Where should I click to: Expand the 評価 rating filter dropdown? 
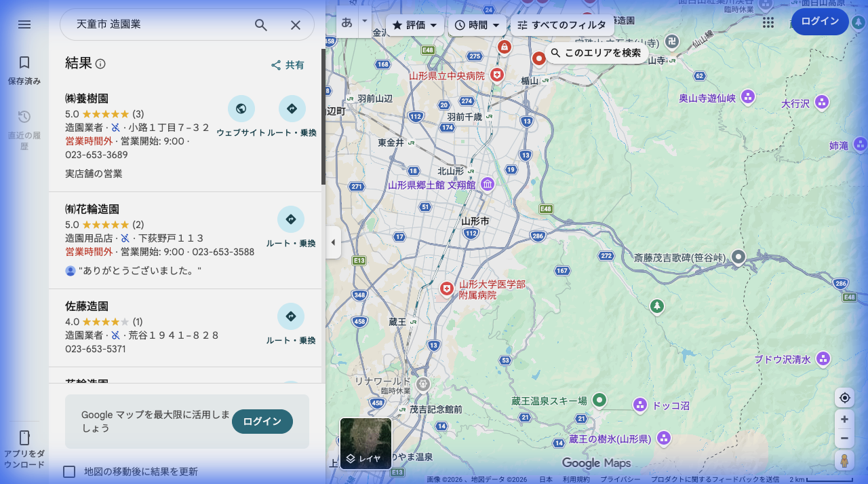click(x=415, y=25)
